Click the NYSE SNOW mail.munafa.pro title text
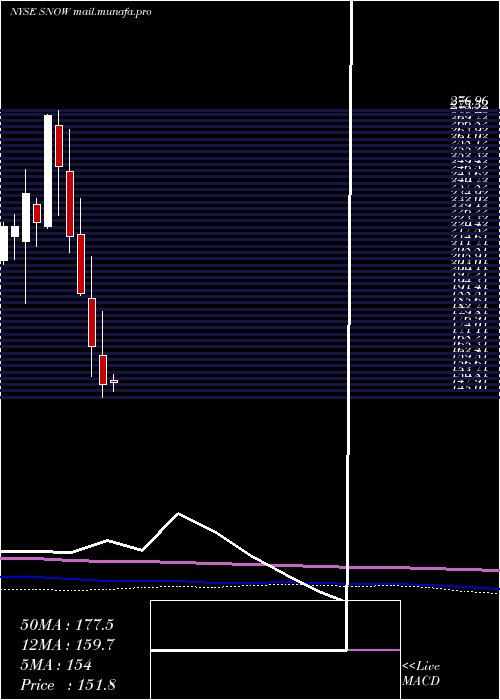The width and height of the screenshot is (500, 700). click(x=80, y=12)
